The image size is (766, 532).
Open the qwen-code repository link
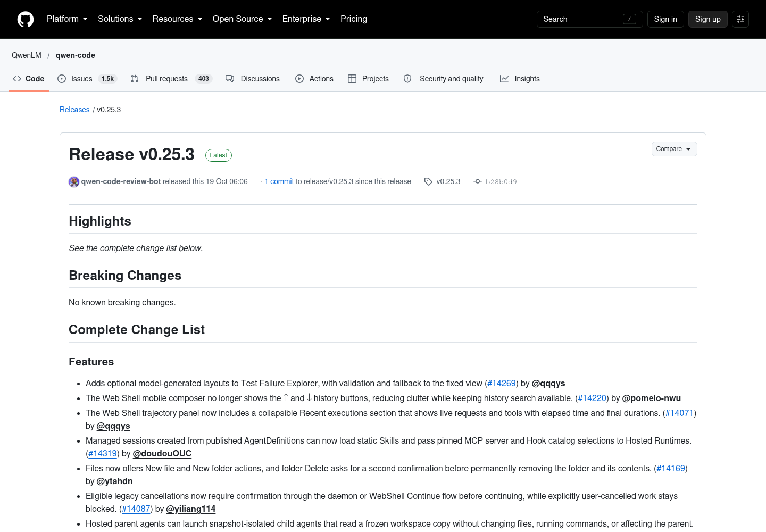(x=76, y=55)
